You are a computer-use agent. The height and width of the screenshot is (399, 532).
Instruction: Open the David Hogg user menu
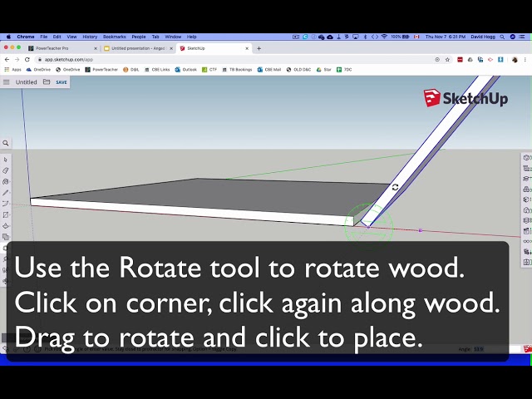pyautogui.click(x=483, y=37)
